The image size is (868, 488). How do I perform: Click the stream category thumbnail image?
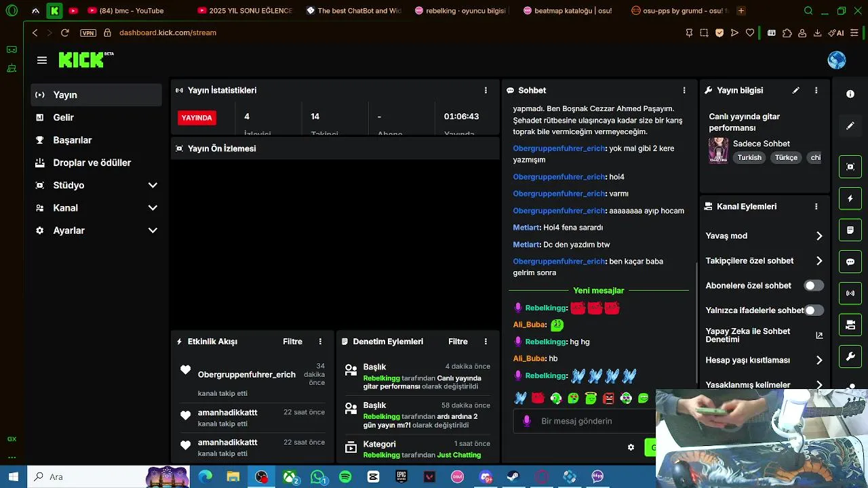[x=718, y=150]
